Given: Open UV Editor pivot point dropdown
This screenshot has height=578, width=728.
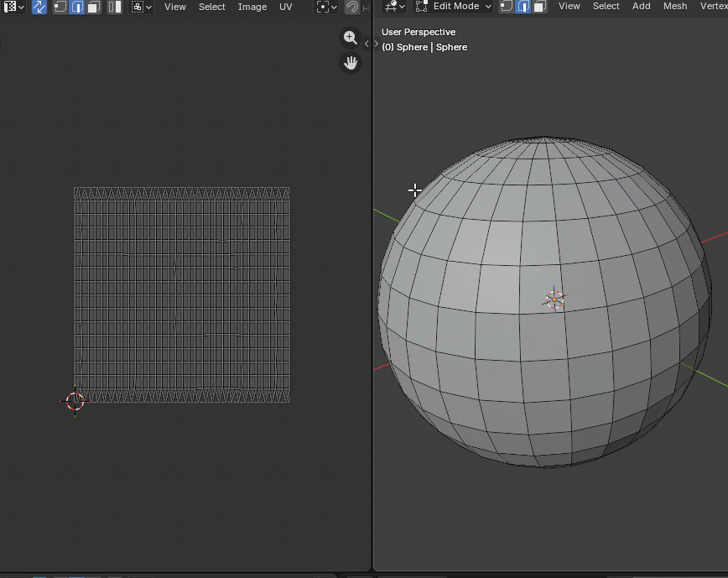Looking at the screenshot, I should (x=326, y=7).
